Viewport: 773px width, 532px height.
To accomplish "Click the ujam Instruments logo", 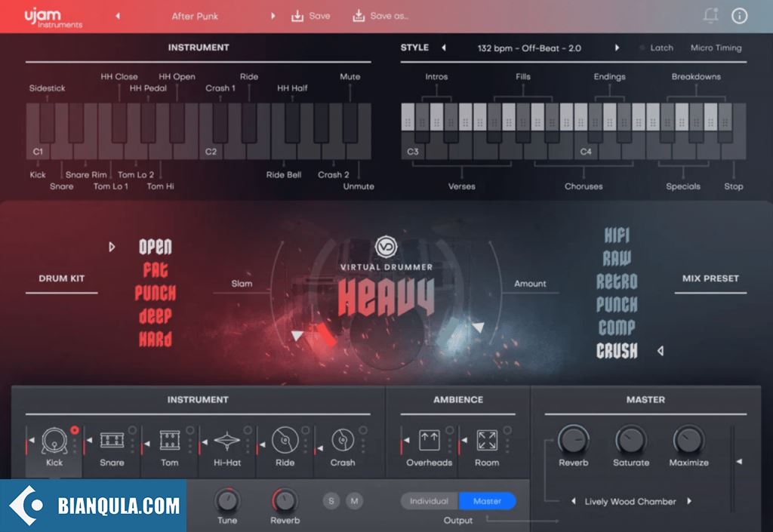I will coord(54,17).
